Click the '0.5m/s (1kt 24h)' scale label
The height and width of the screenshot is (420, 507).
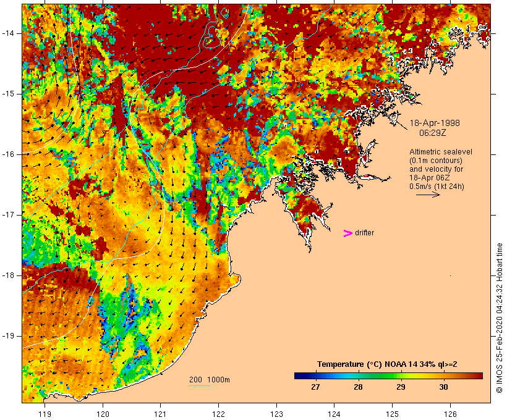[437, 187]
